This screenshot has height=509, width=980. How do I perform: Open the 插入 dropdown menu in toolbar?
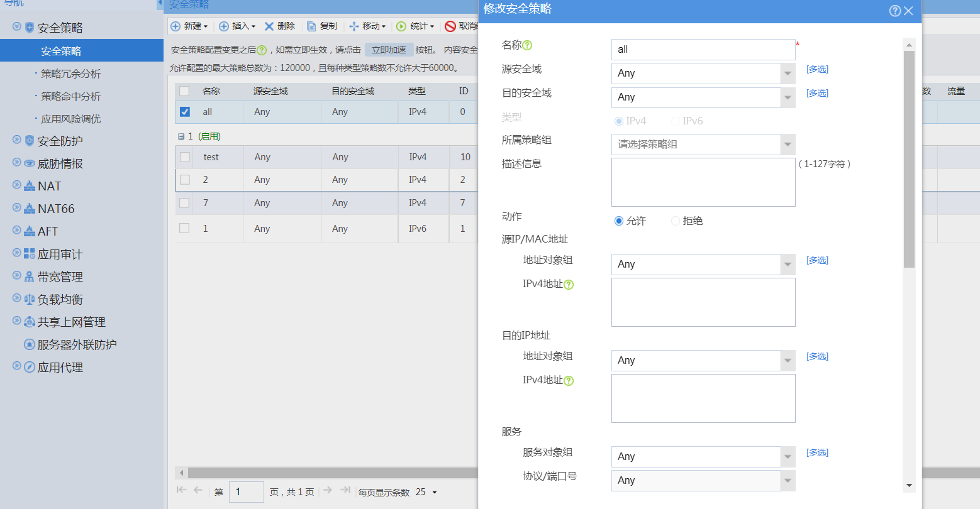coord(237,26)
